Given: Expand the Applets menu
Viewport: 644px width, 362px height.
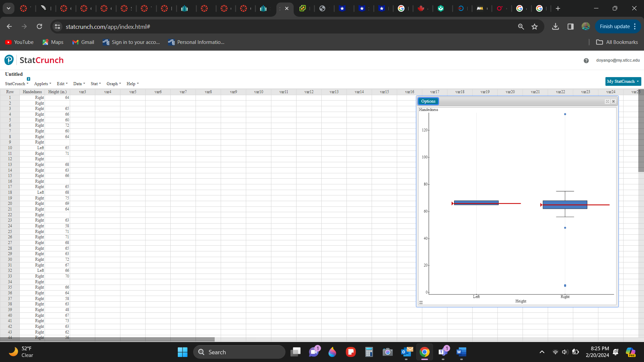Looking at the screenshot, I should (42, 84).
